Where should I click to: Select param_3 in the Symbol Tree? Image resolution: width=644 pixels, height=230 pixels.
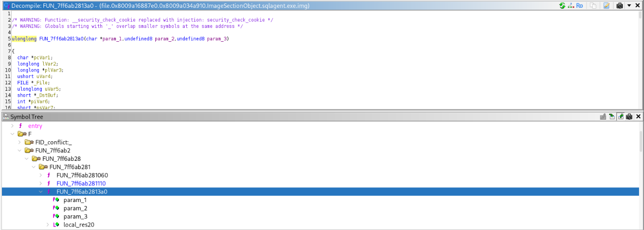click(x=75, y=216)
